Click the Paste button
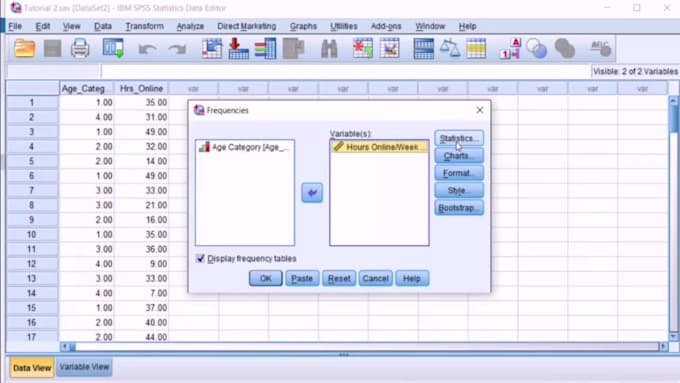 click(302, 278)
